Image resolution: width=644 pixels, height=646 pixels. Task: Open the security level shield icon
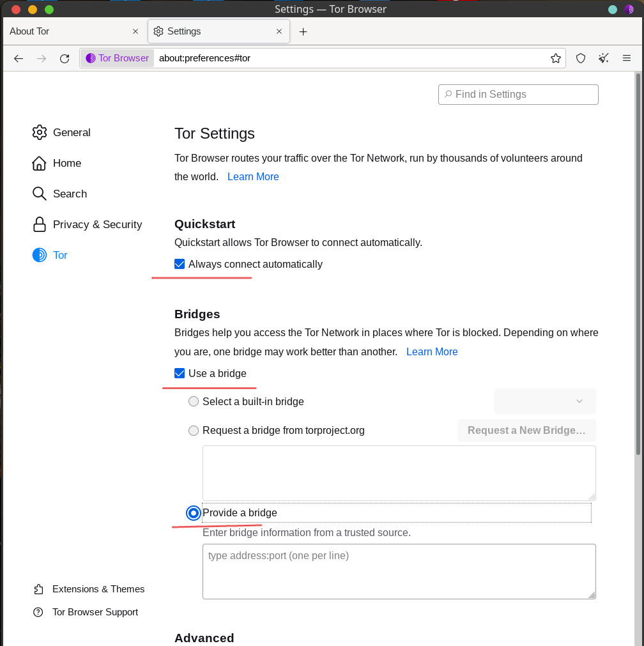tap(581, 58)
